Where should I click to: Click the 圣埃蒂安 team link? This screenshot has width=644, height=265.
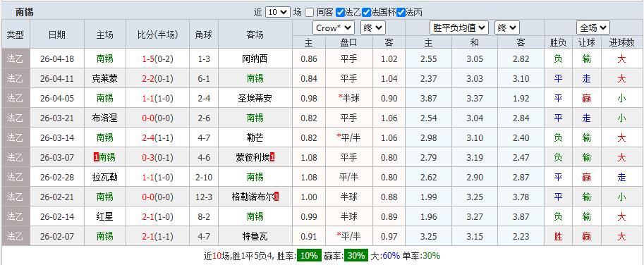pos(255,98)
